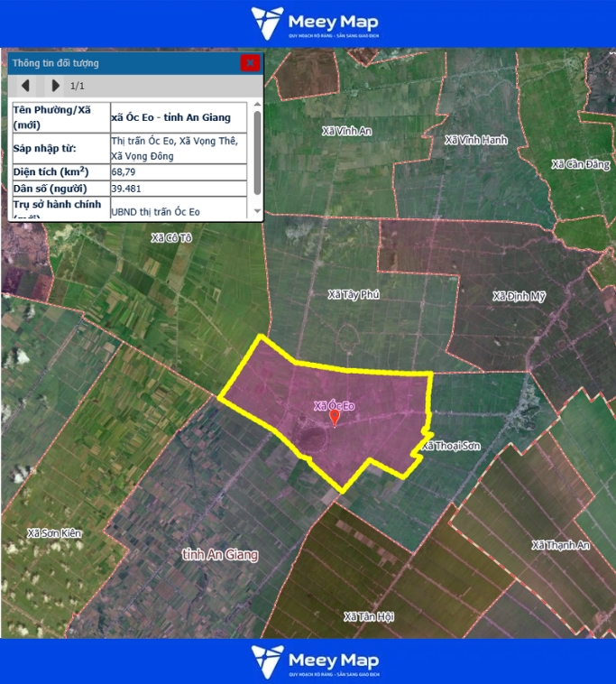The height and width of the screenshot is (684, 616).
Task: Click the previous record arrow in info panel
Action: [26, 86]
